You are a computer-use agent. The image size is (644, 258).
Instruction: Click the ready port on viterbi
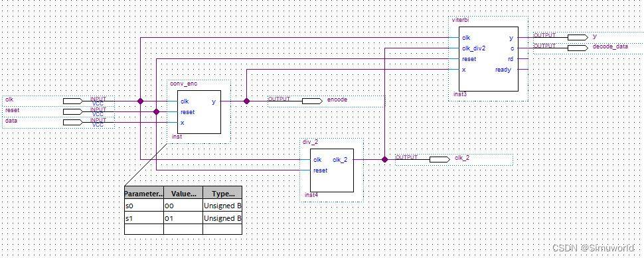pyautogui.click(x=503, y=70)
